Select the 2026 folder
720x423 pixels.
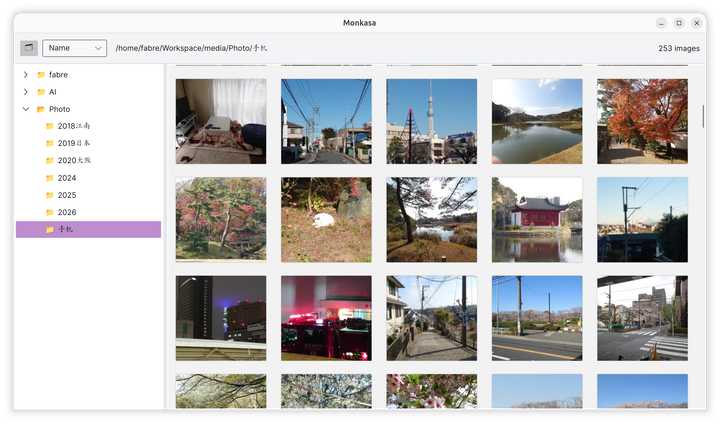coord(88,212)
